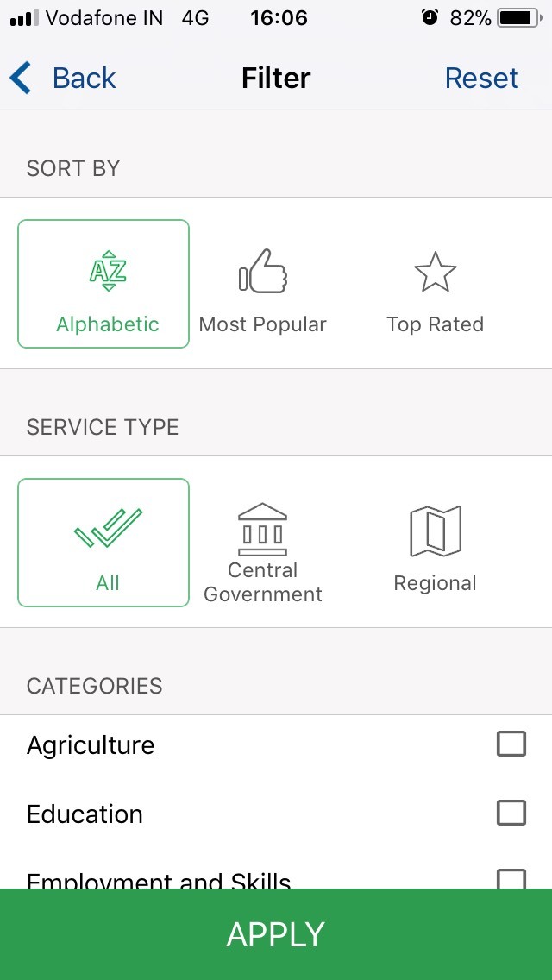Enable the Education category checkbox
This screenshot has height=980, width=552.
click(x=511, y=813)
